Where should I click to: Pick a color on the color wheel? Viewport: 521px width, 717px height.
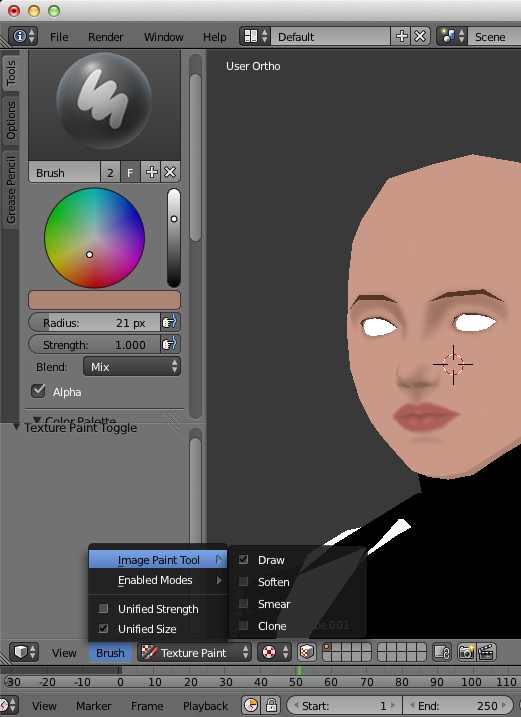[94, 238]
